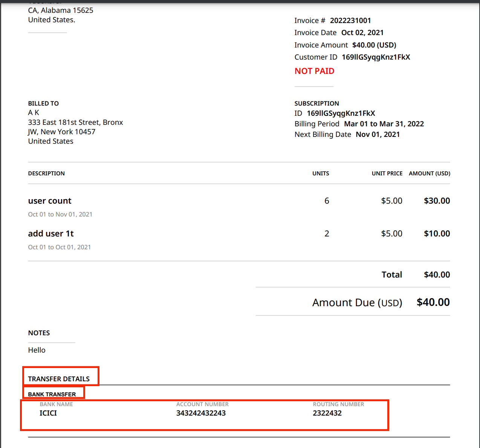The width and height of the screenshot is (480, 448).
Task: Click the TRANSFER DETAILS heading
Action: coord(59,379)
